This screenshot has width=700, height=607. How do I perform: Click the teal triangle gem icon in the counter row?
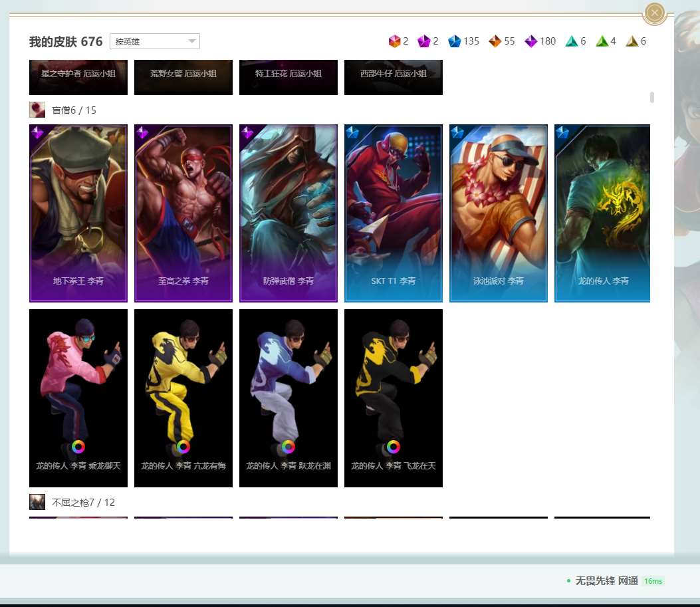click(572, 41)
